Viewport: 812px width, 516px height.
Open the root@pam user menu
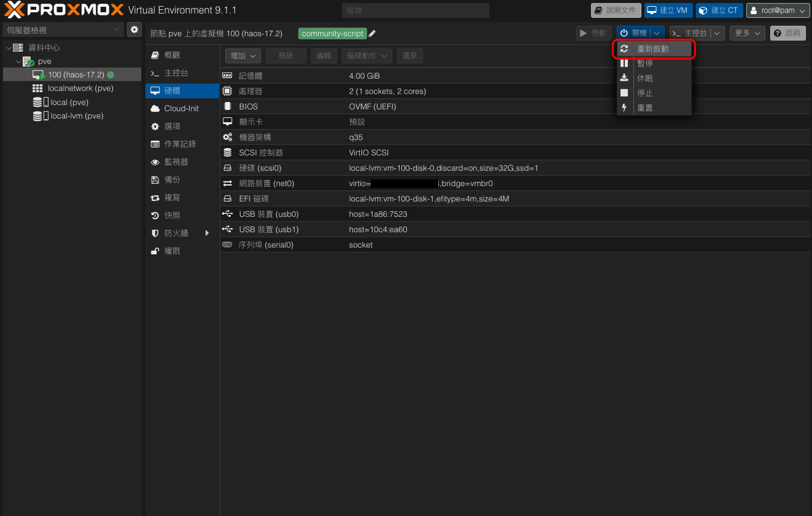coord(778,10)
